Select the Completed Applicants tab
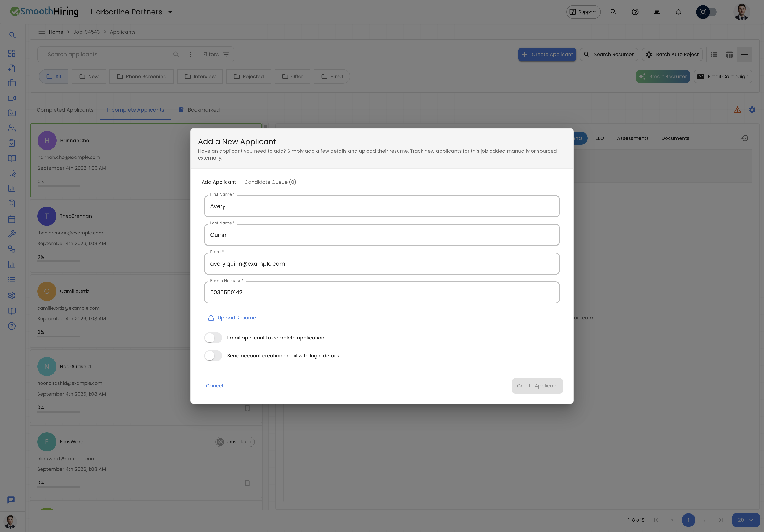 (x=65, y=110)
